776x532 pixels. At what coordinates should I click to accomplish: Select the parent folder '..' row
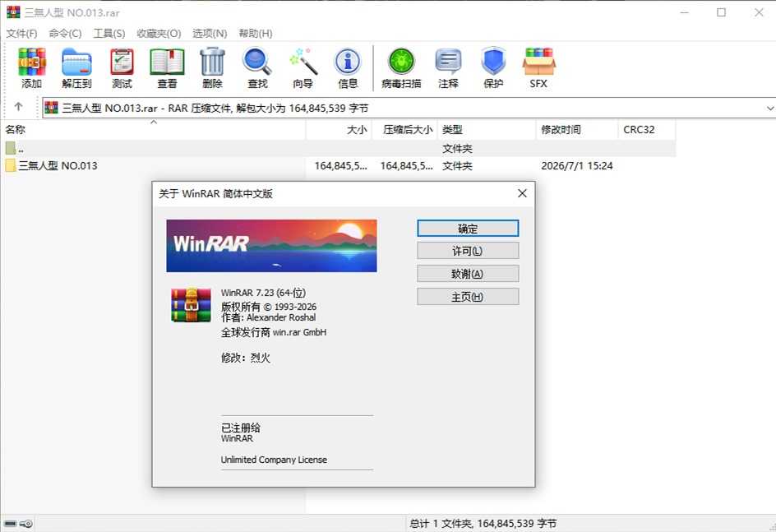point(338,148)
